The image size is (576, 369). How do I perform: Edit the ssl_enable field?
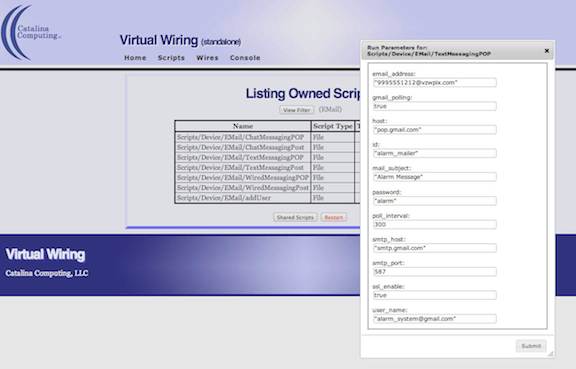coord(435,295)
